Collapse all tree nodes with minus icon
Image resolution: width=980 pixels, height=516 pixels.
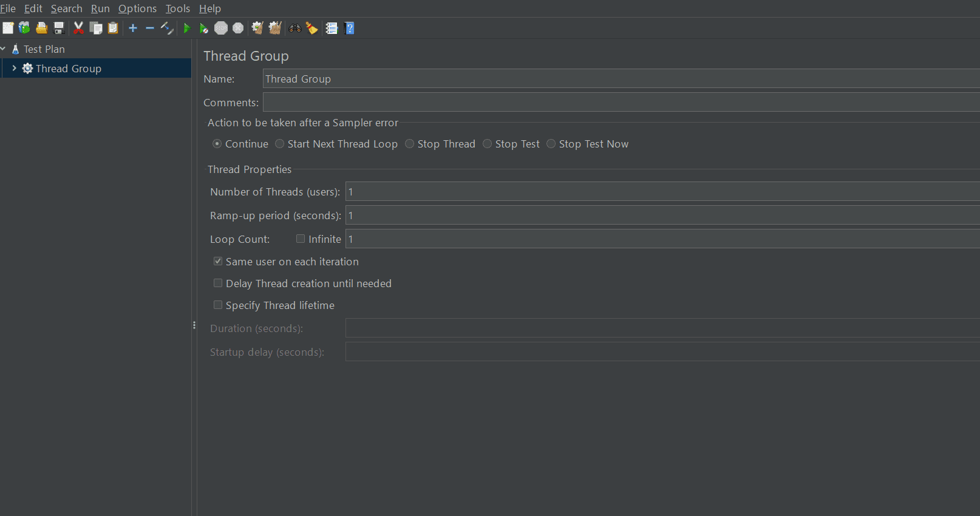[150, 28]
